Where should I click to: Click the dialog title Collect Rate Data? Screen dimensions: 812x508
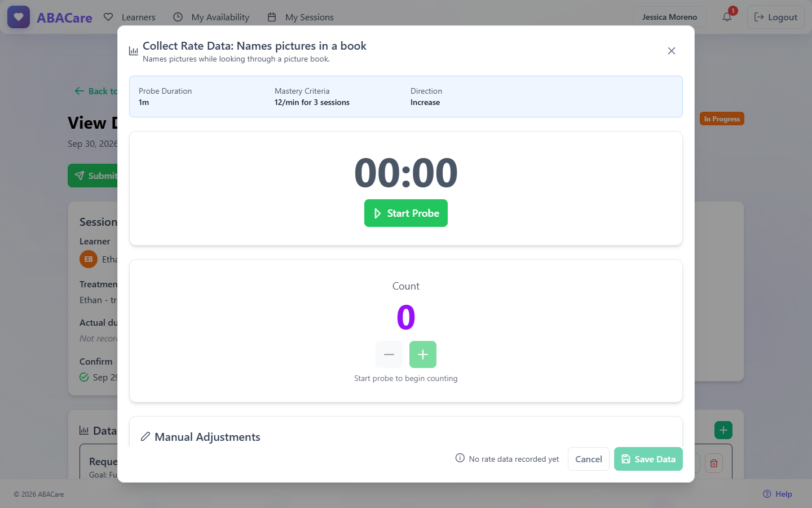pos(254,46)
